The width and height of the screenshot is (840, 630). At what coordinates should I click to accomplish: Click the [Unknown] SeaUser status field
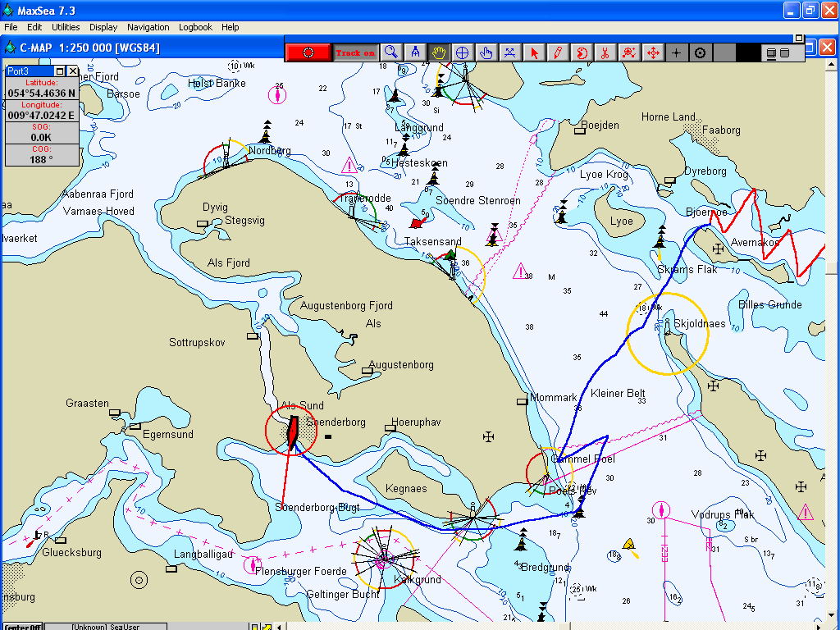106,627
